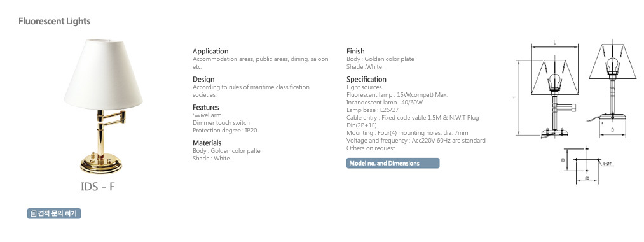
Task: Click the small icon on quote inquiry button
Action: 34,213
